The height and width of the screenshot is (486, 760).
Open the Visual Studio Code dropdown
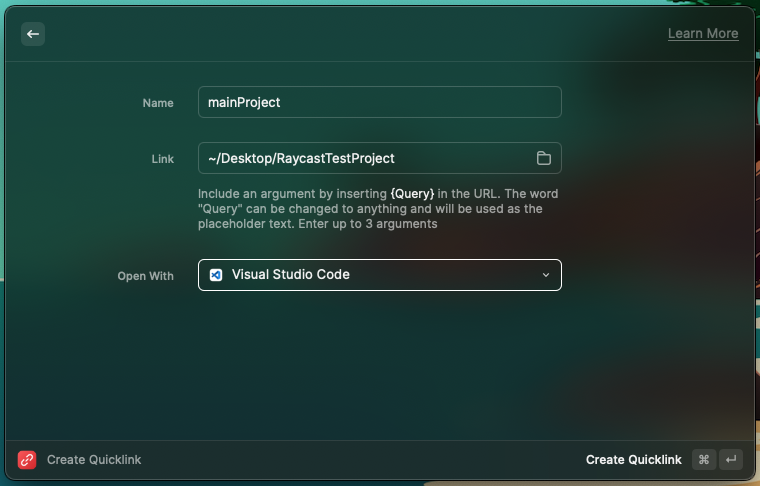[x=380, y=275]
